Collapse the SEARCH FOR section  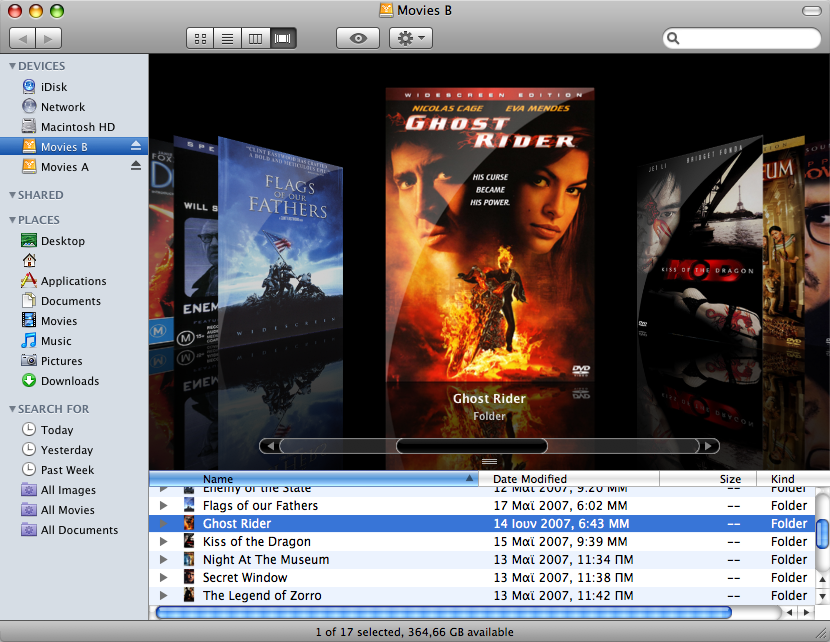[x=12, y=409]
